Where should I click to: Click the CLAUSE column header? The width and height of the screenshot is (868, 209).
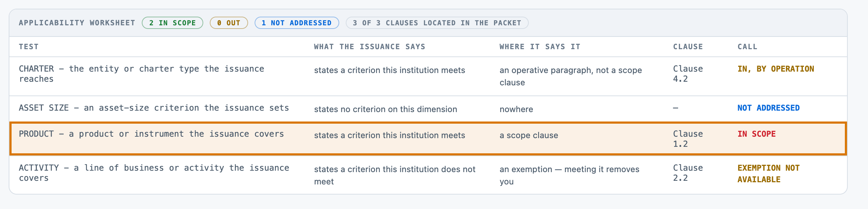click(688, 47)
